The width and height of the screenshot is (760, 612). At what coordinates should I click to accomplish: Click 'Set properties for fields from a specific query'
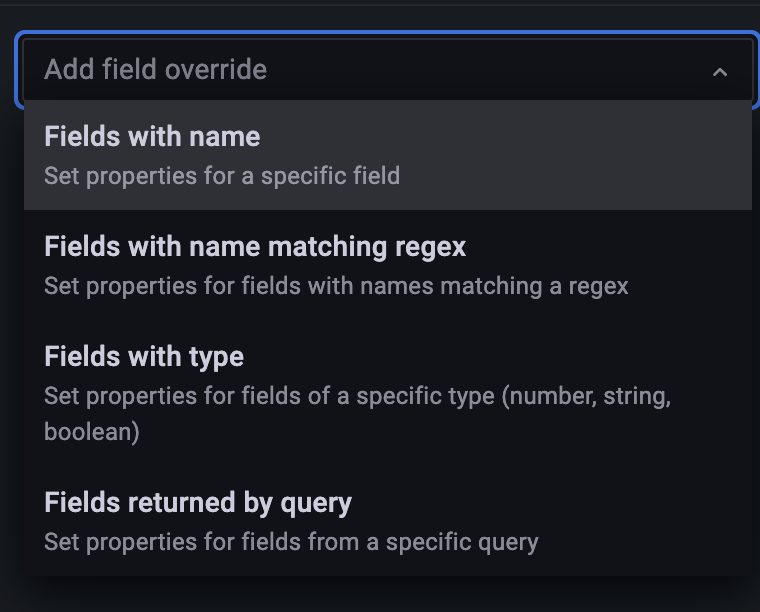click(291, 542)
